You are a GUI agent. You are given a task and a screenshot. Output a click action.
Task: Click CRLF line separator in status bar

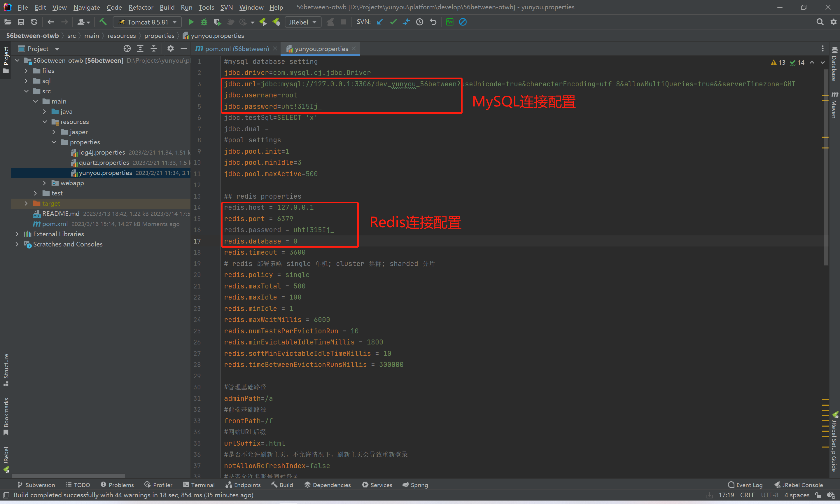point(747,495)
